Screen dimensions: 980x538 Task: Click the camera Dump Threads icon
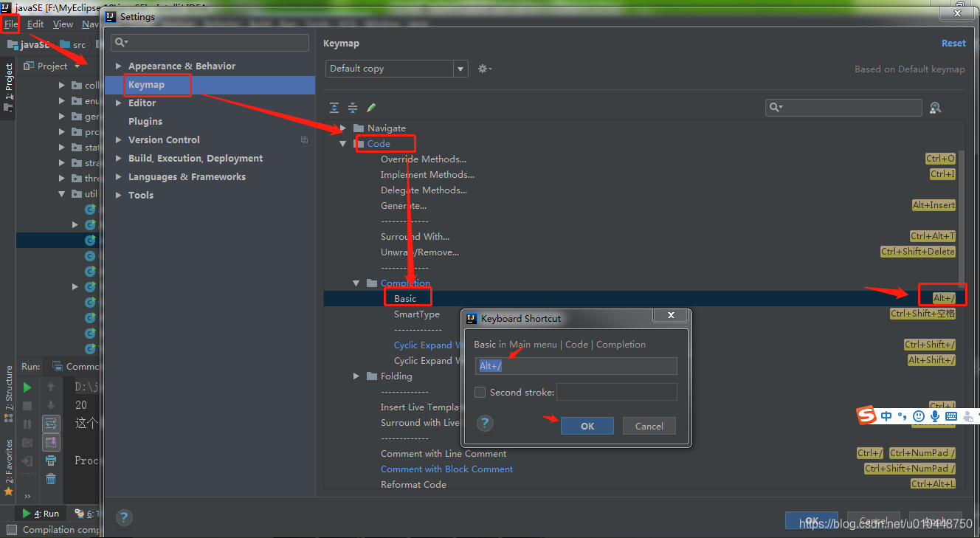click(27, 443)
